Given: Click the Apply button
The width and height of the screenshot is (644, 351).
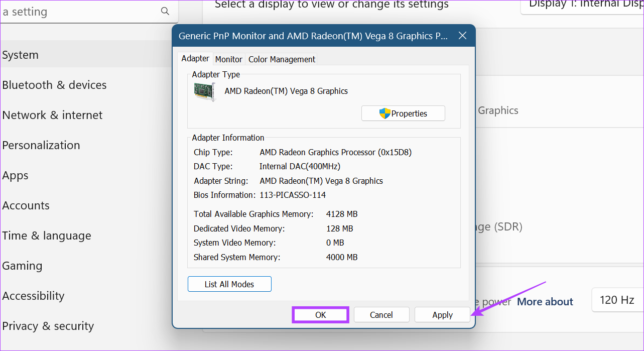Looking at the screenshot, I should pos(442,315).
